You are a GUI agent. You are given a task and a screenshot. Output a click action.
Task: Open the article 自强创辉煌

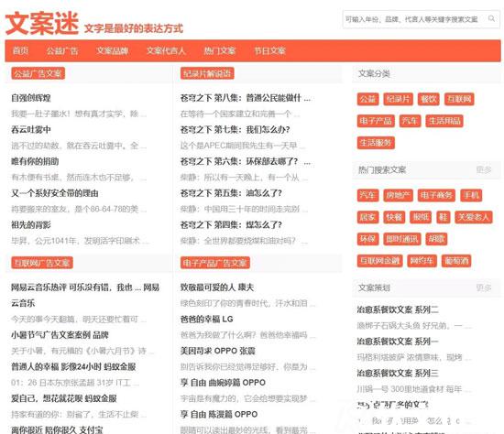(31, 98)
